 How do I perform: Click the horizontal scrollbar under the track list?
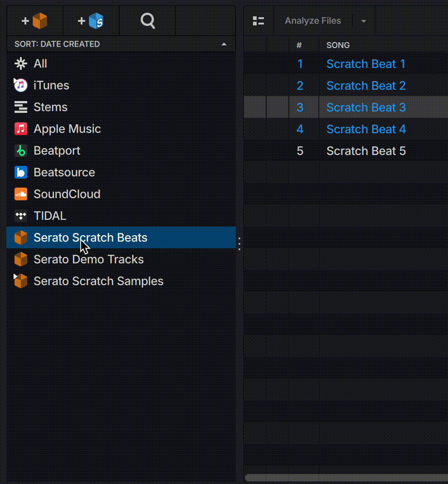[x=346, y=478]
